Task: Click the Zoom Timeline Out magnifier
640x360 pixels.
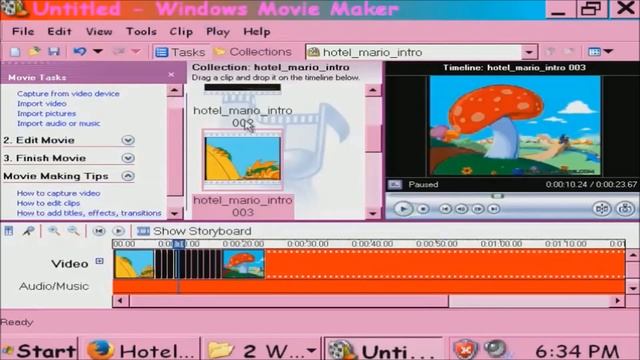Action: click(73, 231)
